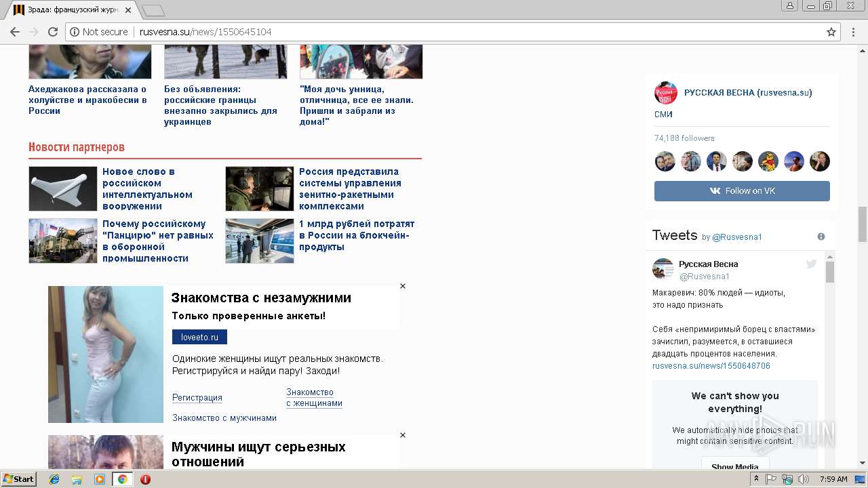
Task: Reload the page with the refresh icon
Action: coord(53,32)
